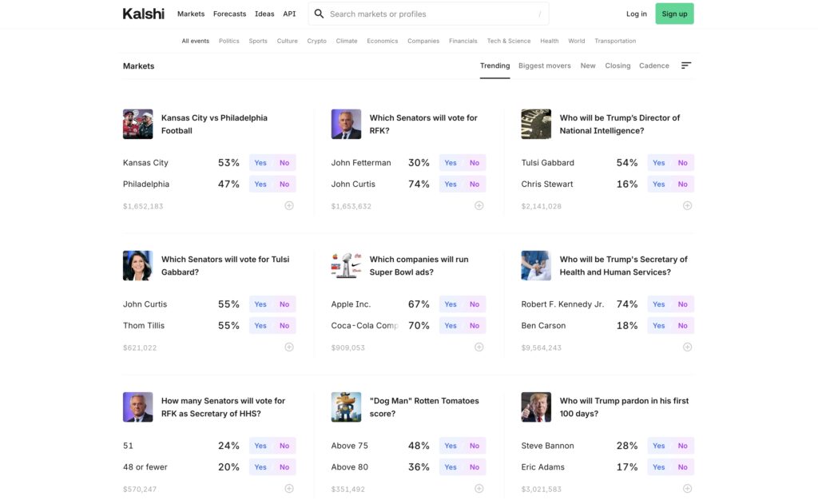Viewport: 818px width, 504px height.
Task: Bet Yes on 48 or fewer
Action: point(260,467)
